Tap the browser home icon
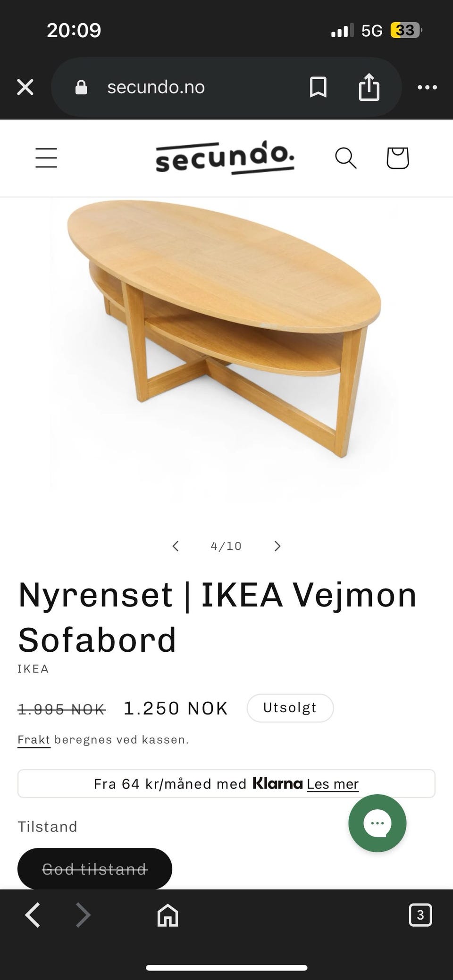Viewport: 453px width, 980px height. pyautogui.click(x=168, y=915)
